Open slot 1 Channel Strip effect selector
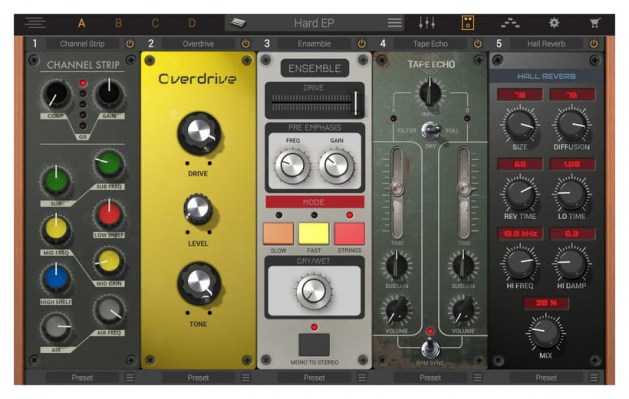Image resolution: width=629 pixels, height=399 pixels. click(82, 44)
